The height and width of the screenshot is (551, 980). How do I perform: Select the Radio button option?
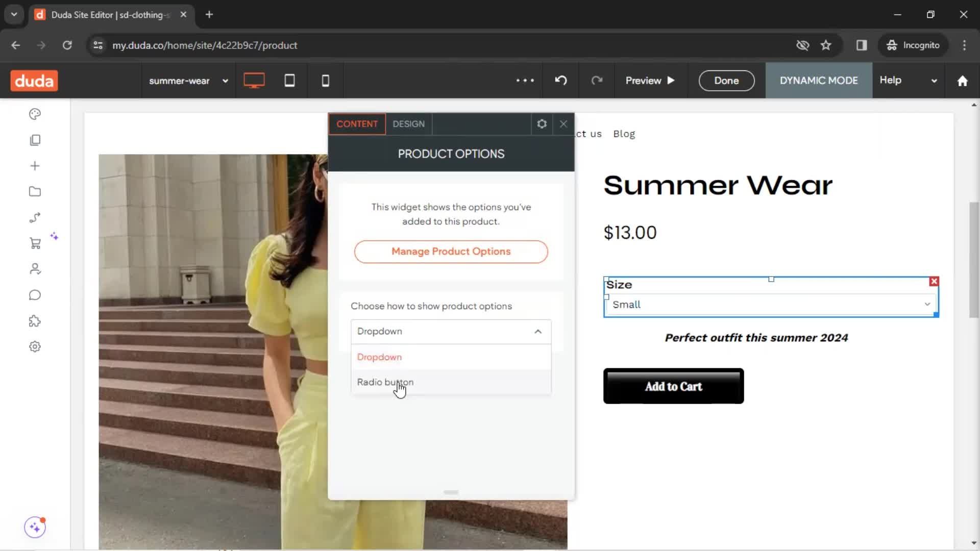pyautogui.click(x=451, y=382)
